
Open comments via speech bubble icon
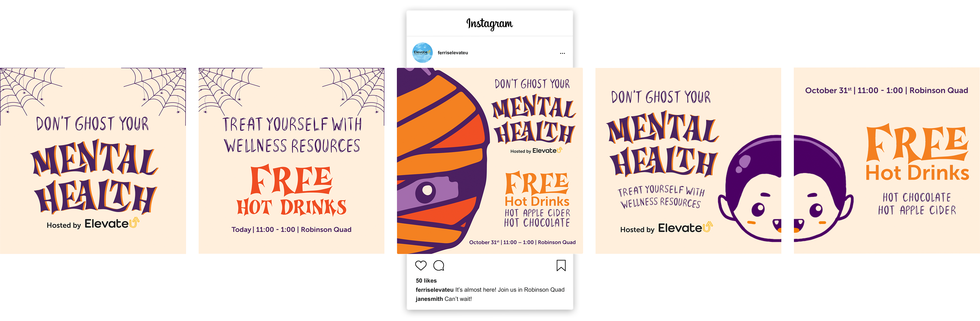(439, 265)
